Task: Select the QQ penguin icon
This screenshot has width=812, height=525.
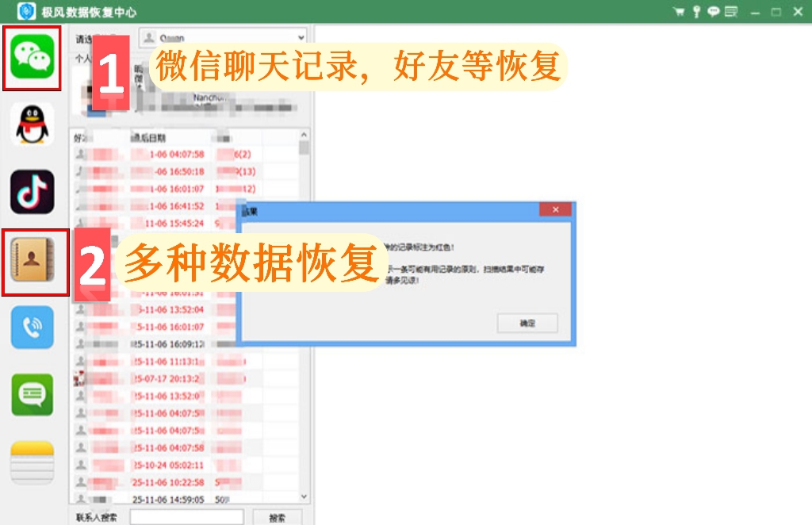Action: tap(32, 125)
